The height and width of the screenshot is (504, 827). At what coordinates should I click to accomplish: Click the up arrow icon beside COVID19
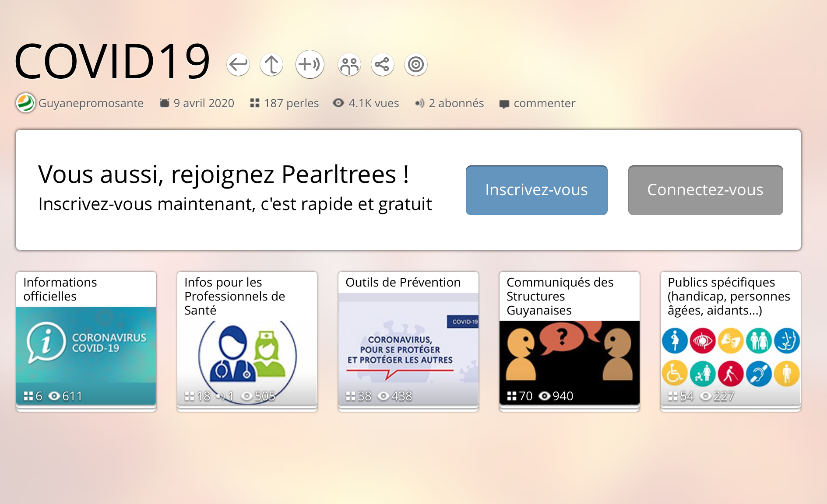coord(271,64)
